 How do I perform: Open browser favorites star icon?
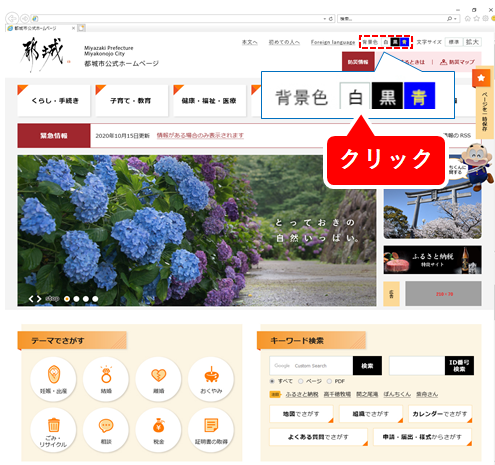(477, 19)
